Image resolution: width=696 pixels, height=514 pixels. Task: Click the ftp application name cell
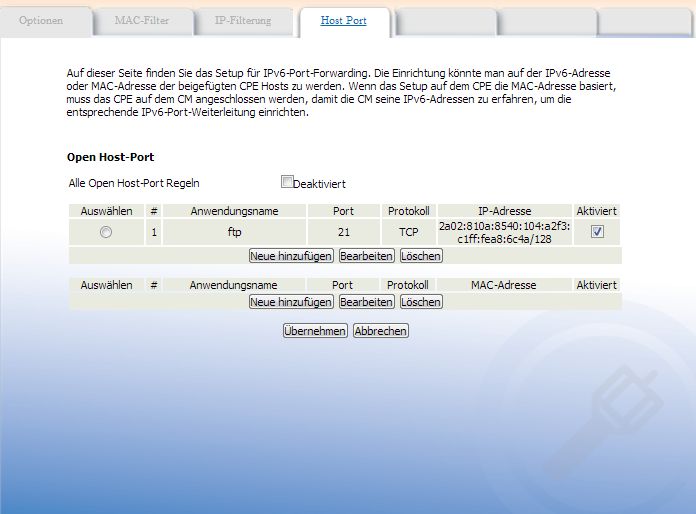(234, 232)
